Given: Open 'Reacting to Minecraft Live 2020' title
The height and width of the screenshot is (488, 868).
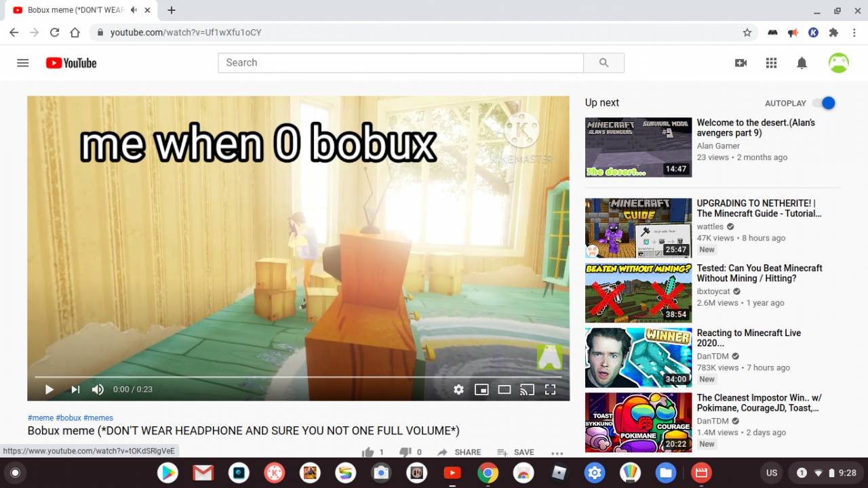Looking at the screenshot, I should pos(749,338).
